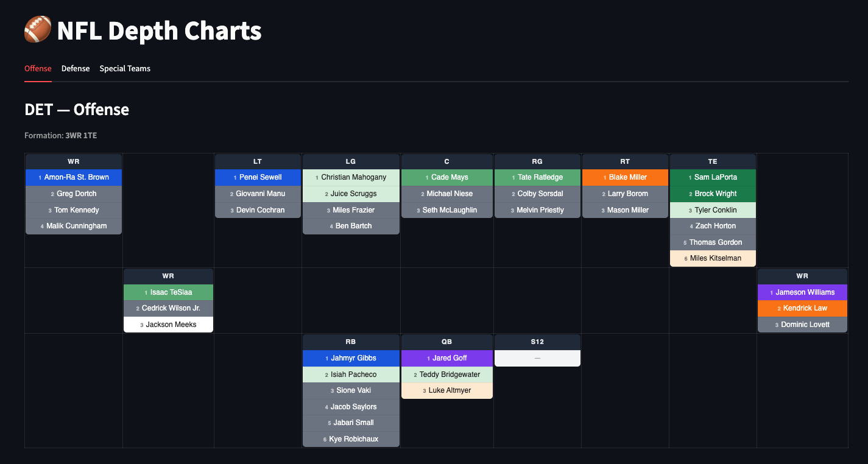
Task: Click the "Formation: 3WR 1TE" caption
Action: coord(60,135)
